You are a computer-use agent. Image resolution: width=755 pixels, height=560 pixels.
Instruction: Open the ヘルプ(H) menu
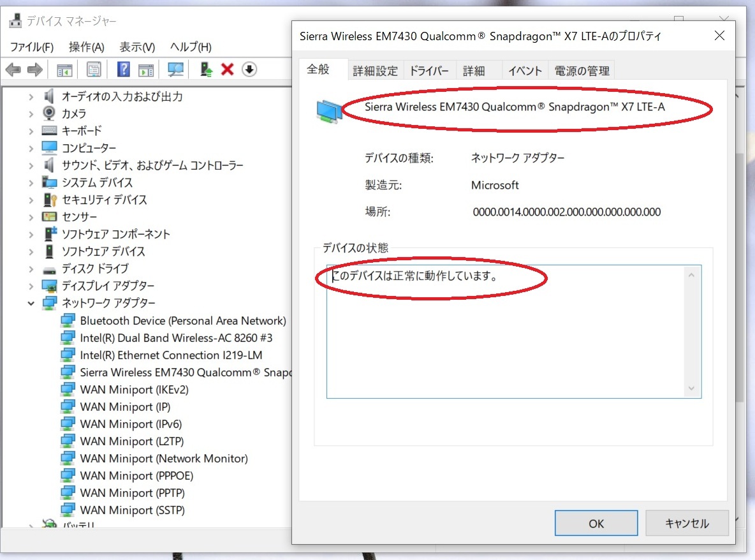(191, 47)
